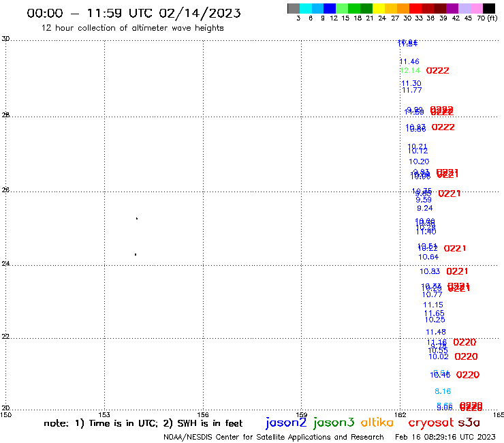Image resolution: width=504 pixels, height=443 pixels.
Task: Click the time stamp 0221 beside 9.85
Action: (450, 194)
